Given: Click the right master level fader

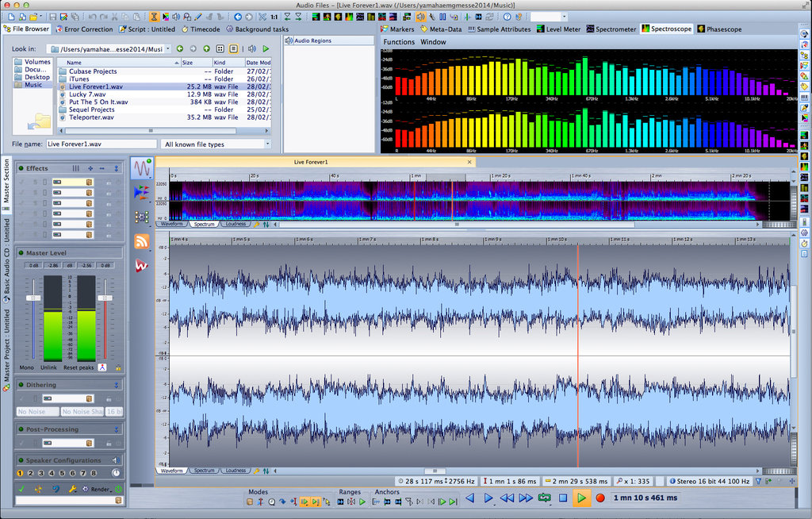Looking at the screenshot, I should point(105,298).
